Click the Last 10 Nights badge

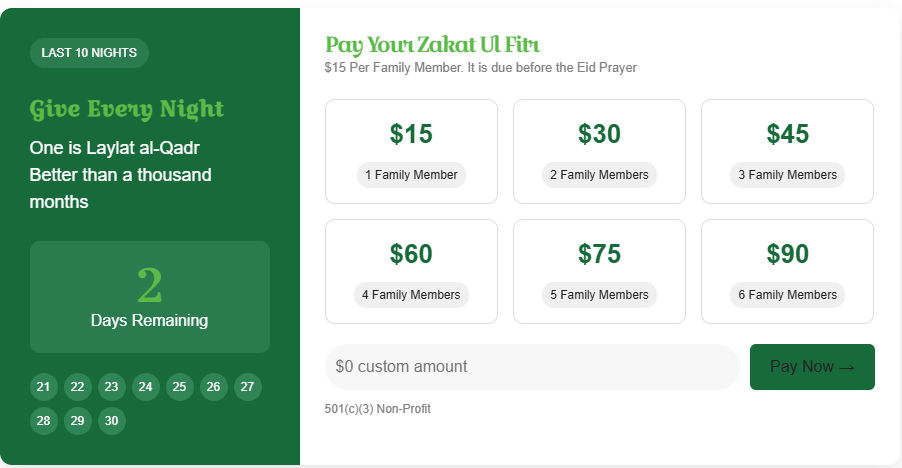pyautogui.click(x=89, y=53)
